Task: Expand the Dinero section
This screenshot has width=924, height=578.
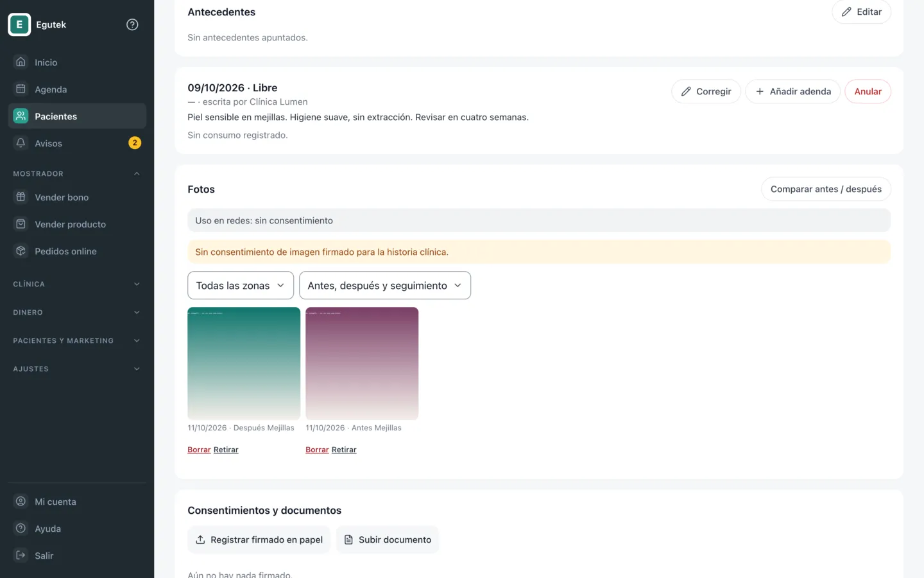Action: pos(77,312)
